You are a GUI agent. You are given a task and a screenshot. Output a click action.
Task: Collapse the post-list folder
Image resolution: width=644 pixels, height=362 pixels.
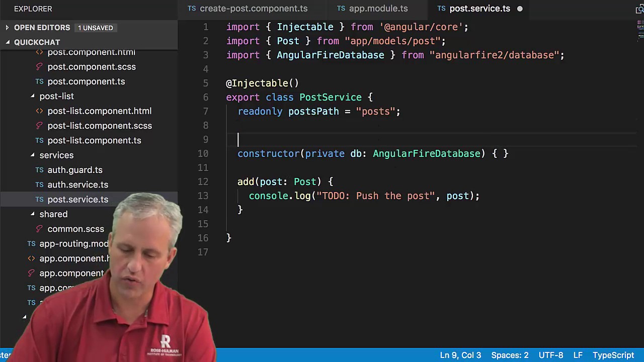[56, 96]
